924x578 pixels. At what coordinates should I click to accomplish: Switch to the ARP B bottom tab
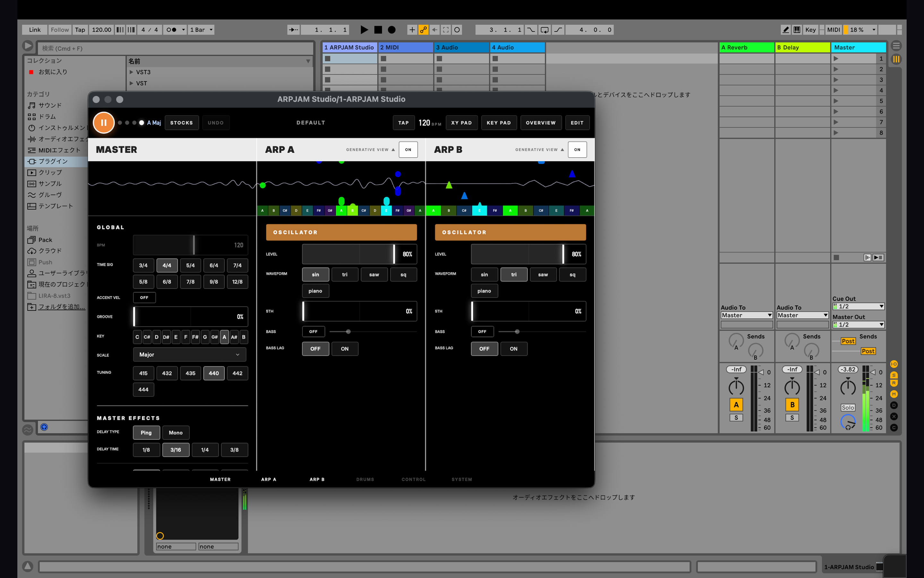317,479
